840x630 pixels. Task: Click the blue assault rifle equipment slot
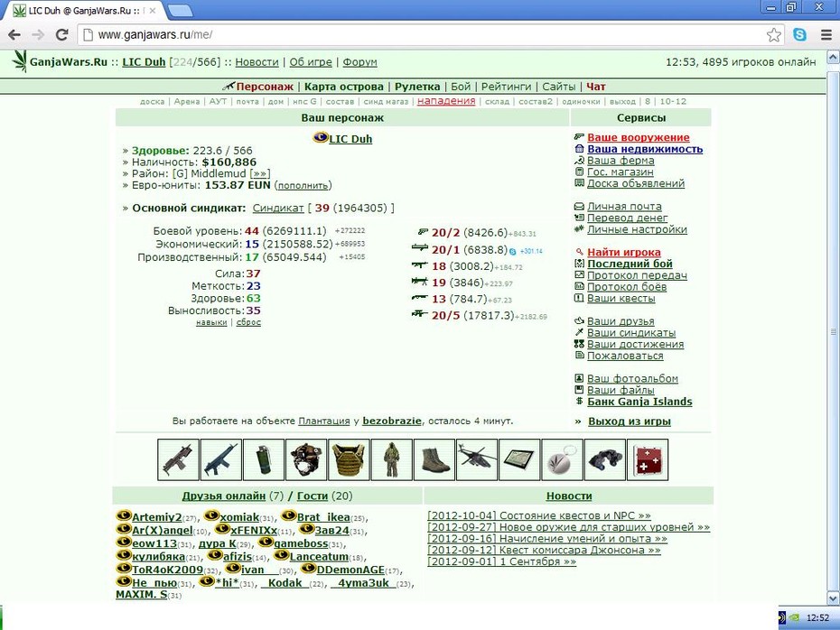click(x=221, y=459)
